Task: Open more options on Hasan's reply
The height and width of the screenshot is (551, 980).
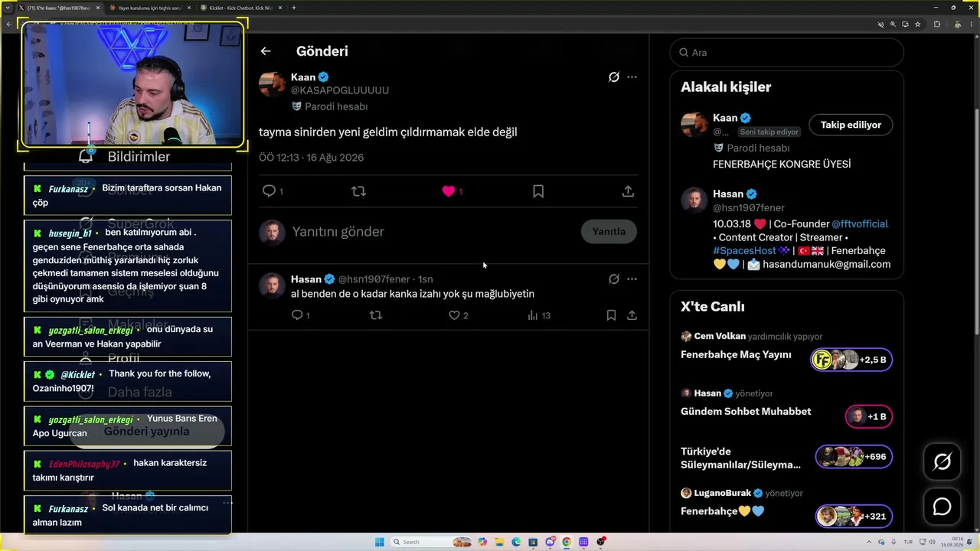Action: pos(632,279)
